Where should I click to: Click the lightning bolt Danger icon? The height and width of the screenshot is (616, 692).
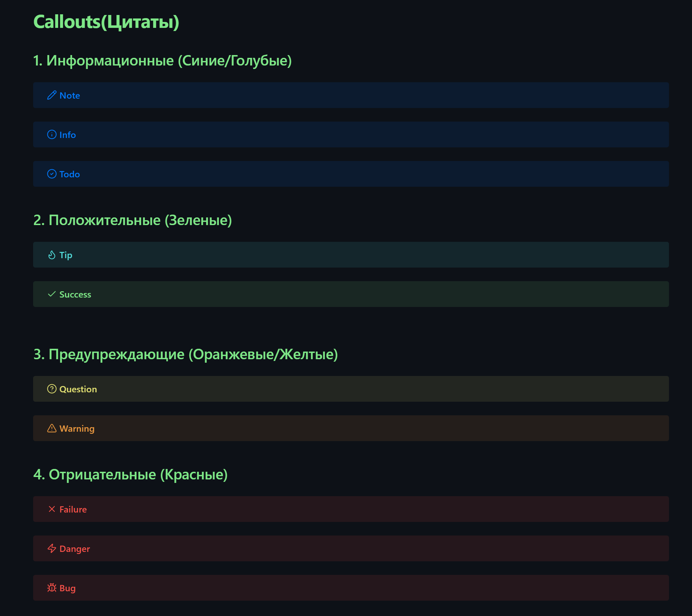tap(52, 548)
